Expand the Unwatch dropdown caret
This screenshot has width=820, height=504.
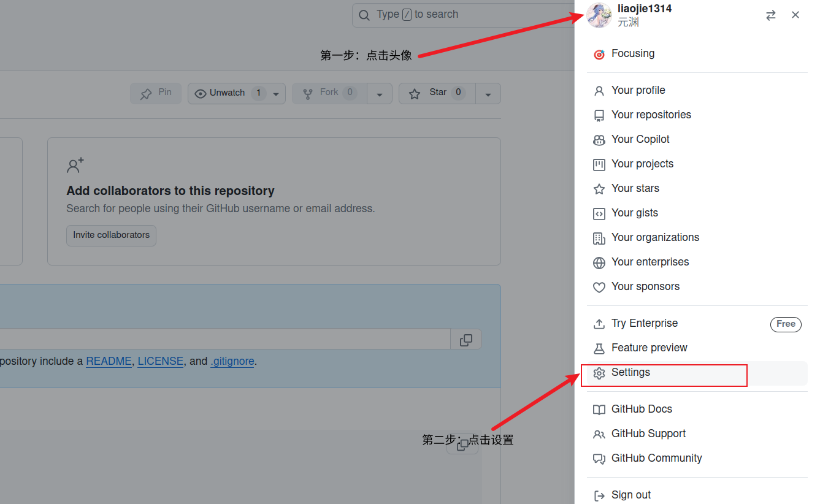276,94
